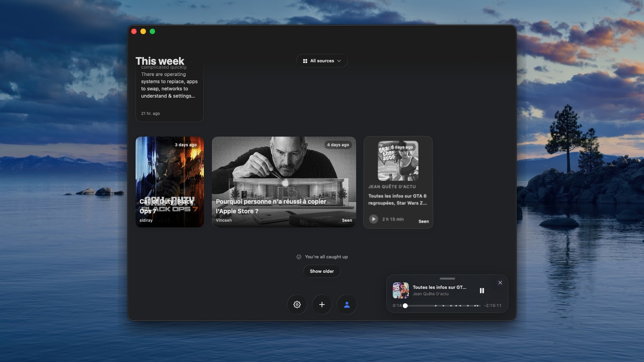The width and height of the screenshot is (644, 362).
Task: Pause the playing podcast
Action: click(x=482, y=291)
